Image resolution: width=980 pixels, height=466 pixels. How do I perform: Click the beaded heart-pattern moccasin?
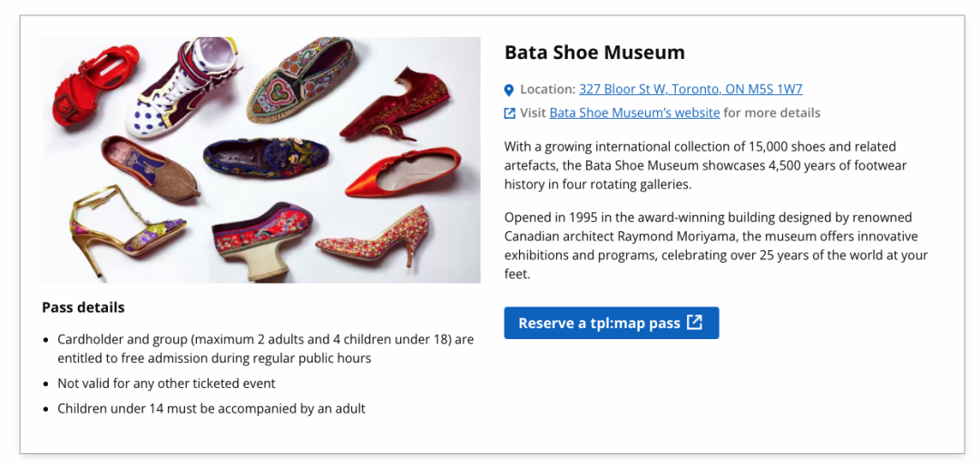click(x=299, y=77)
